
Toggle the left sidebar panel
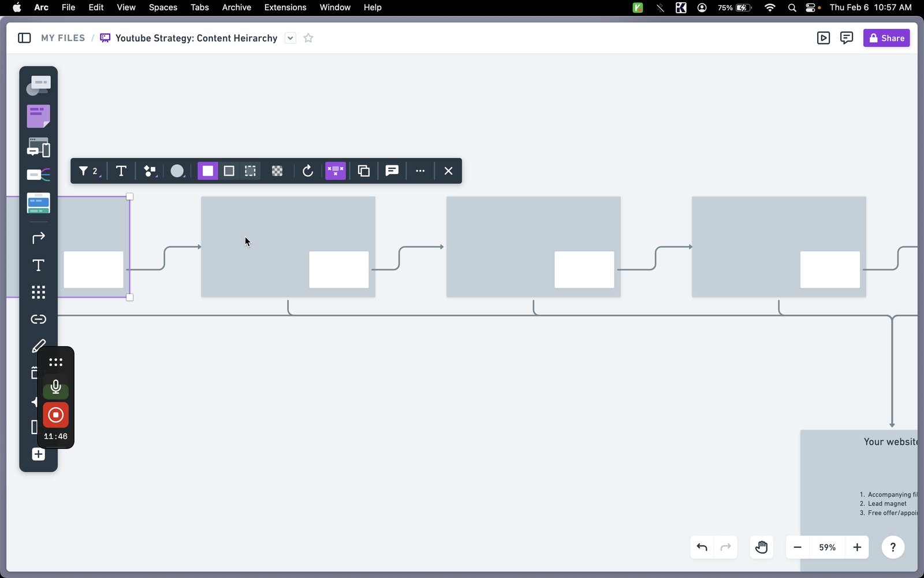point(24,38)
